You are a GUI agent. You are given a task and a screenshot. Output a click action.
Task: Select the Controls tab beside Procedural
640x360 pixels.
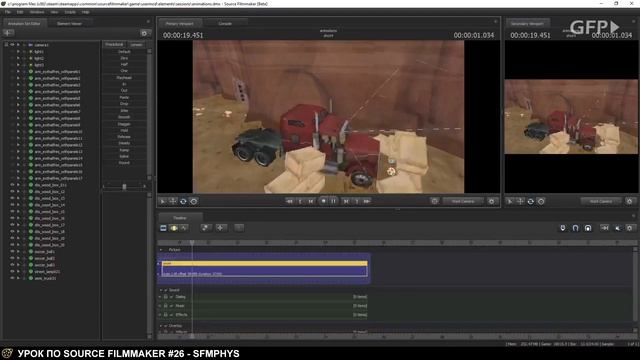(136, 44)
